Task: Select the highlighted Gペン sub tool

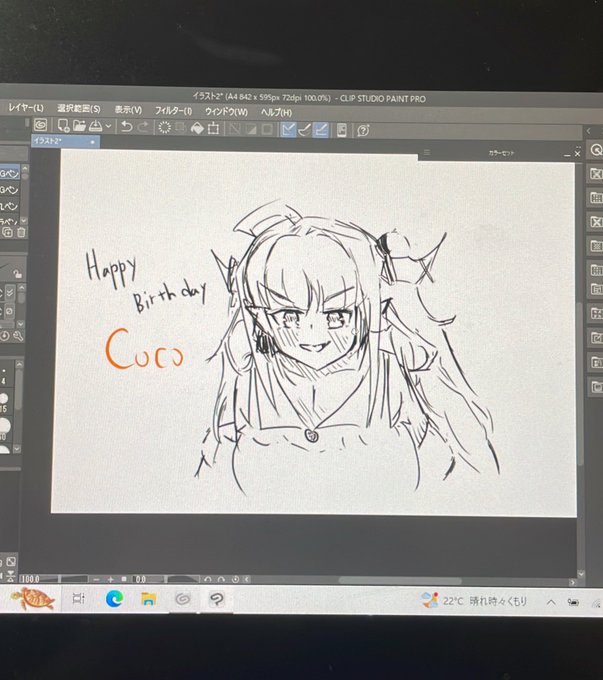Action: click(10, 173)
